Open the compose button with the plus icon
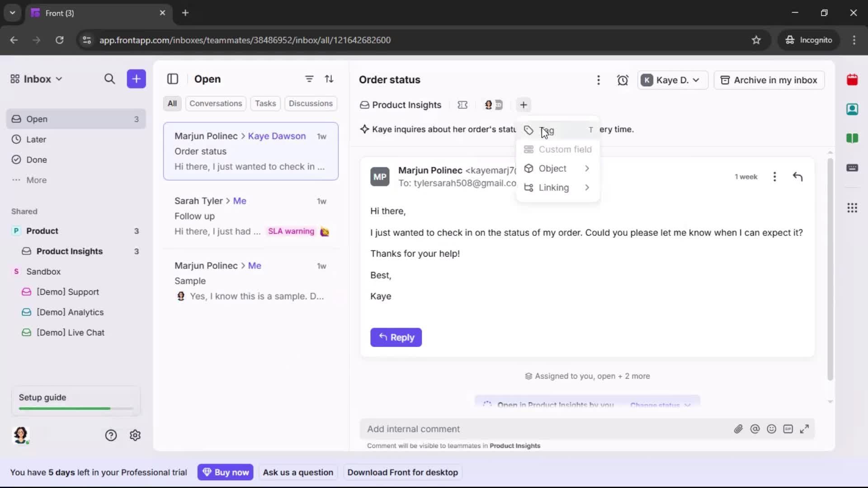This screenshot has height=488, width=868. 136,79
